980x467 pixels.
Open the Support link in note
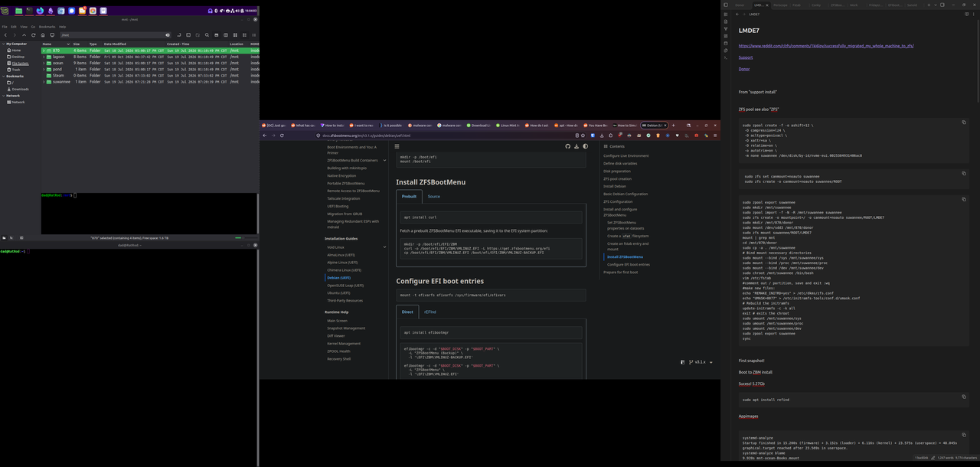pos(746,57)
